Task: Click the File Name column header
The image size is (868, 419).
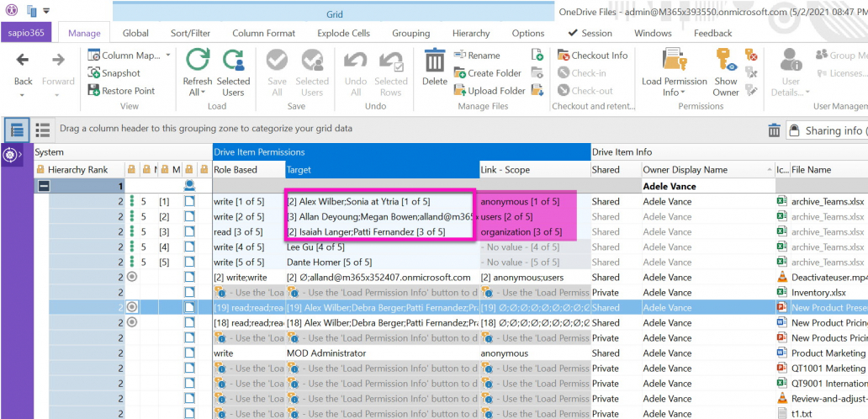Action: click(x=828, y=170)
